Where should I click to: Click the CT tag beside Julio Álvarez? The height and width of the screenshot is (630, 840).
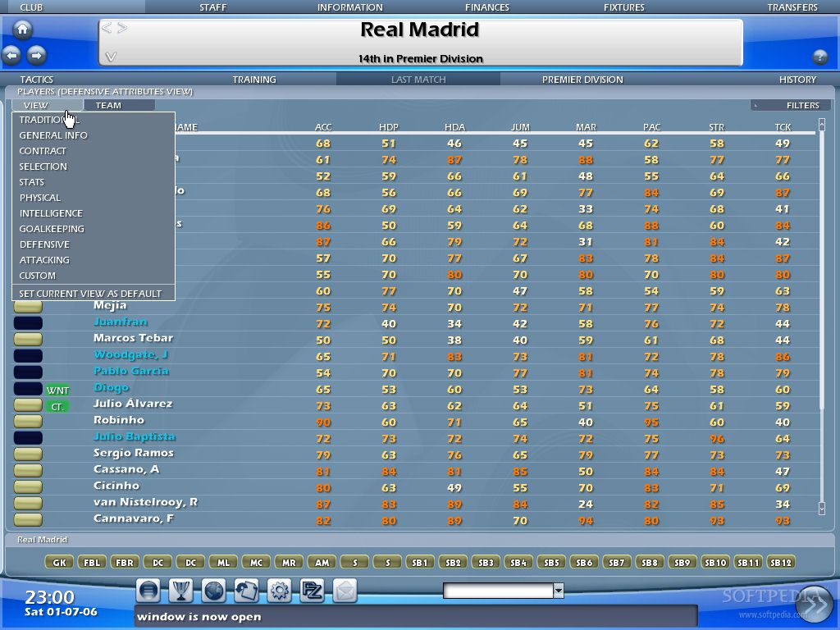(x=57, y=407)
